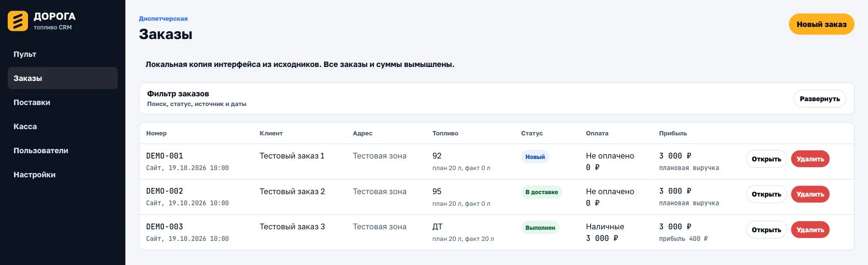
Task: Click order number DEMO-002
Action: 164,191
